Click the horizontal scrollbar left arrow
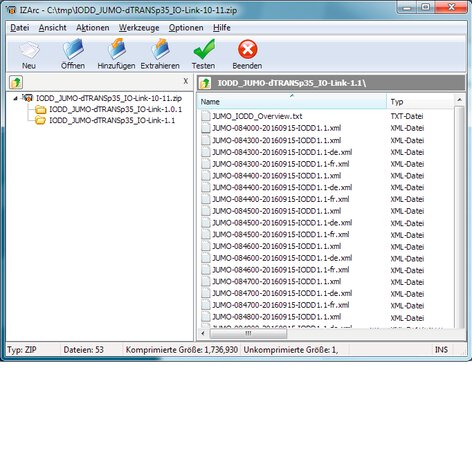 point(203,333)
